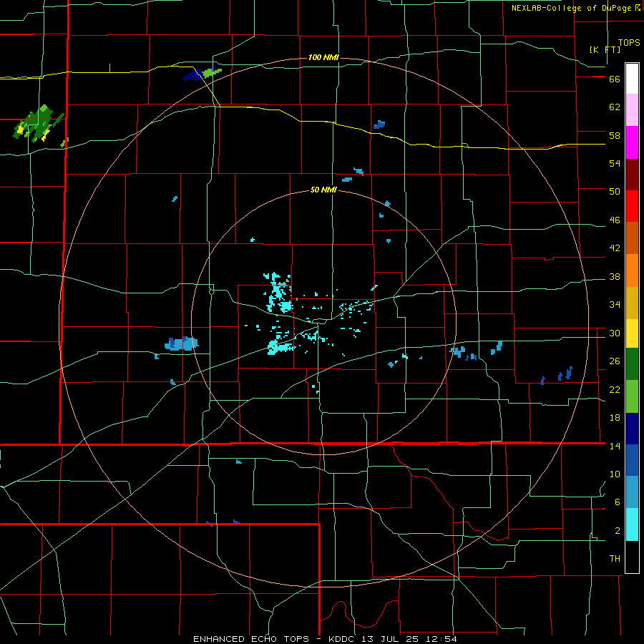This screenshot has height=644, width=644.
Task: Select the 10 legend value
Action: click(x=615, y=474)
